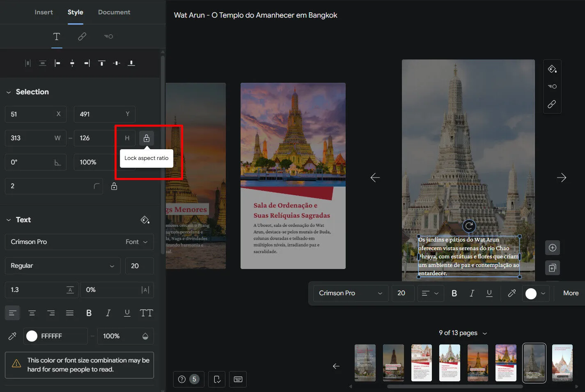The width and height of the screenshot is (585, 392).
Task: Switch to the Document tab
Action: click(114, 12)
